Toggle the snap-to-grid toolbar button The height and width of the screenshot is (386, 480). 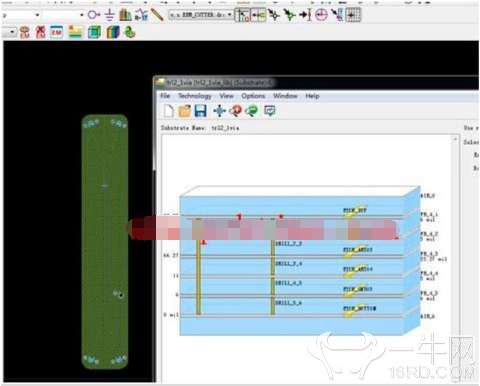[x=353, y=15]
